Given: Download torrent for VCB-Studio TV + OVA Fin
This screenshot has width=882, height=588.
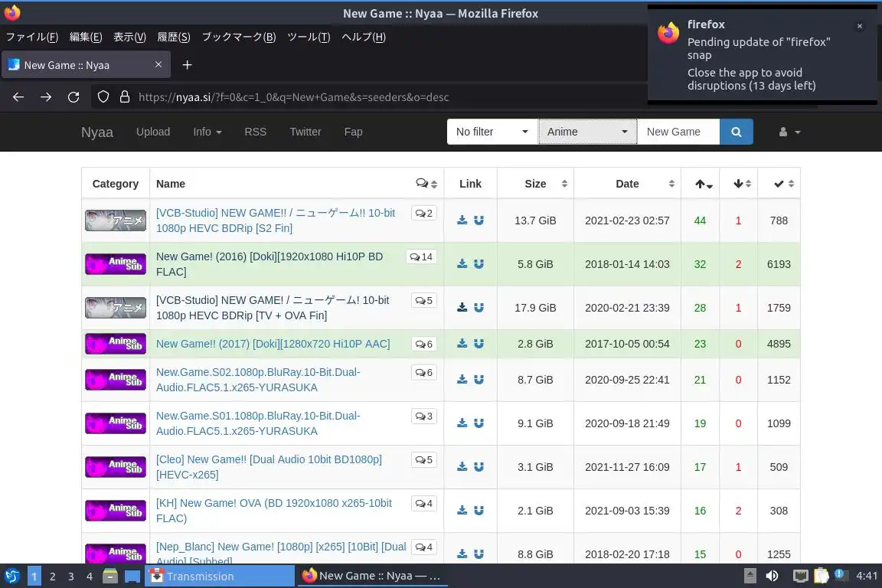Looking at the screenshot, I should pos(462,307).
